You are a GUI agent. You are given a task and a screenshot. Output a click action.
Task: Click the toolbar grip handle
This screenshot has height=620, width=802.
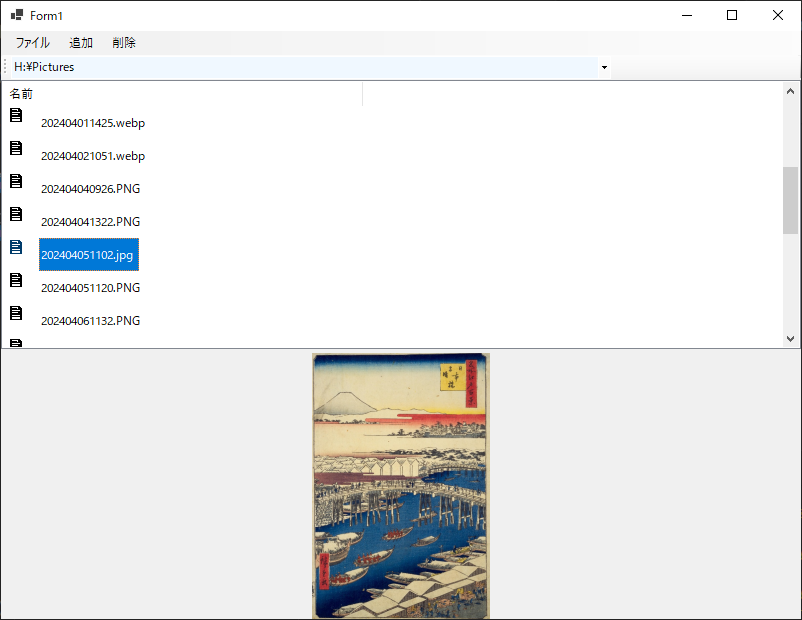(x=5, y=68)
